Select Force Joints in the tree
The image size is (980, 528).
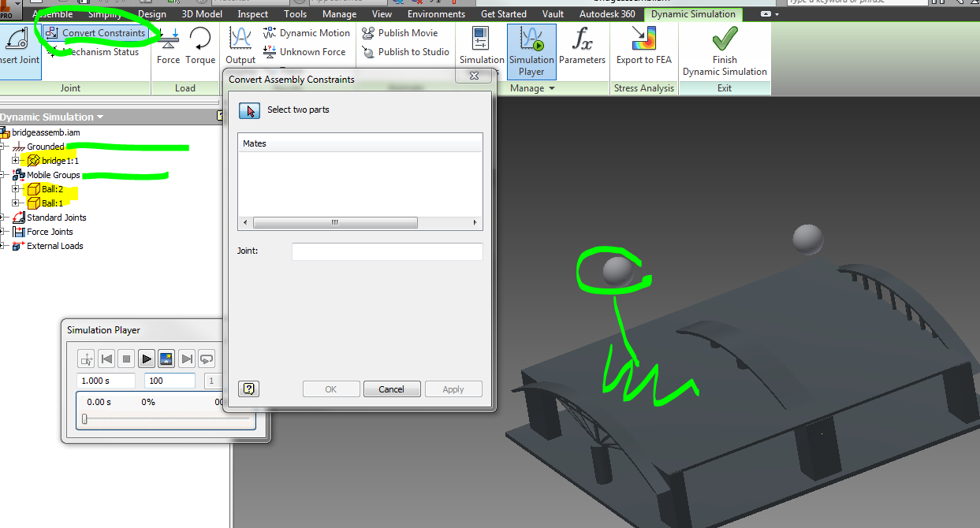[x=50, y=232]
